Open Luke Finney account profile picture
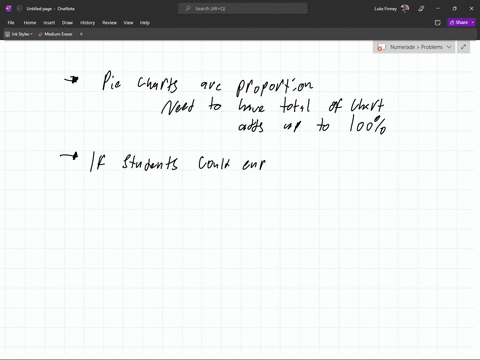This screenshot has height=360, width=480. coord(405,9)
